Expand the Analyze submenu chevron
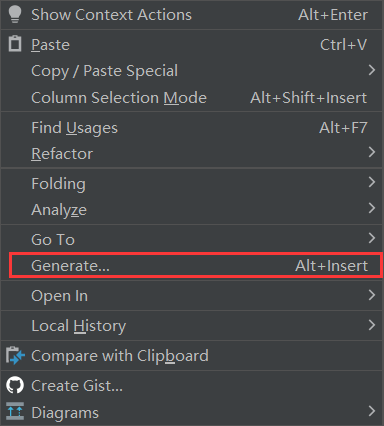 [372, 208]
